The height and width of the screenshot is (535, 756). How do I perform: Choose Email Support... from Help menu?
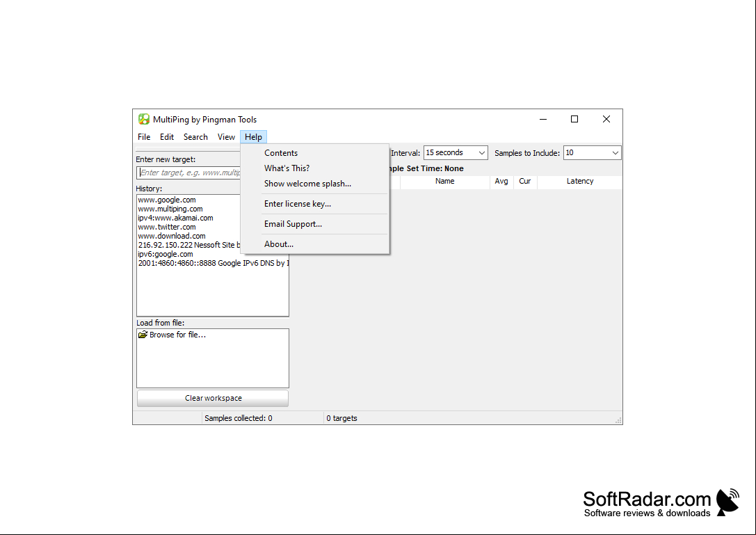pos(315,224)
